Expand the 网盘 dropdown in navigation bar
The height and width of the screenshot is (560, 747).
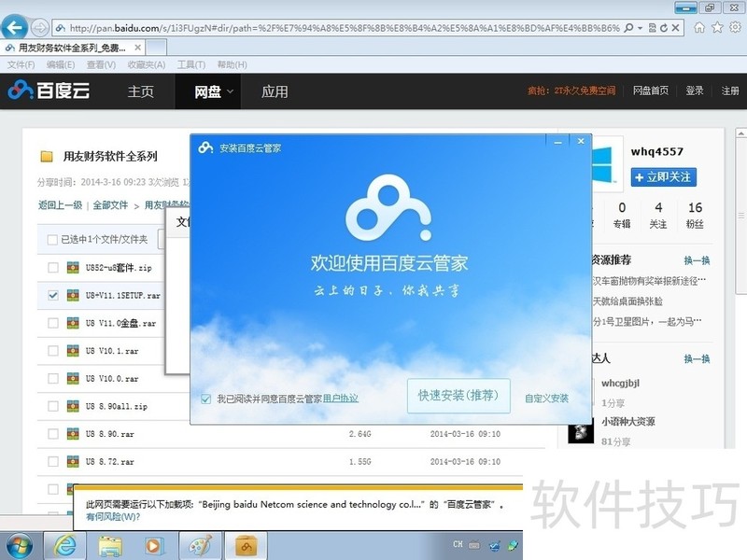pyautogui.click(x=230, y=91)
